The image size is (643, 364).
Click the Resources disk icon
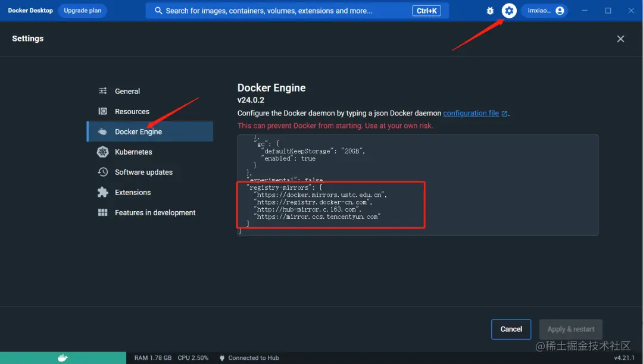pos(103,111)
